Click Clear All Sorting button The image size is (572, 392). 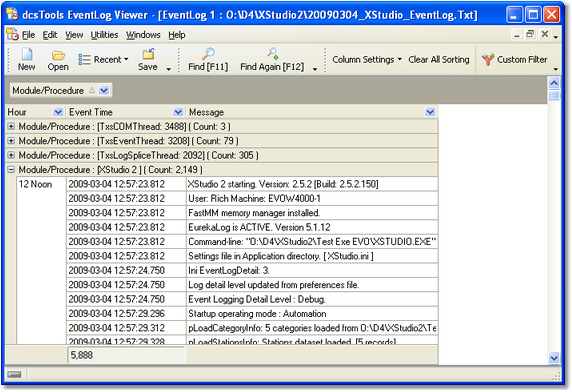pyautogui.click(x=439, y=59)
